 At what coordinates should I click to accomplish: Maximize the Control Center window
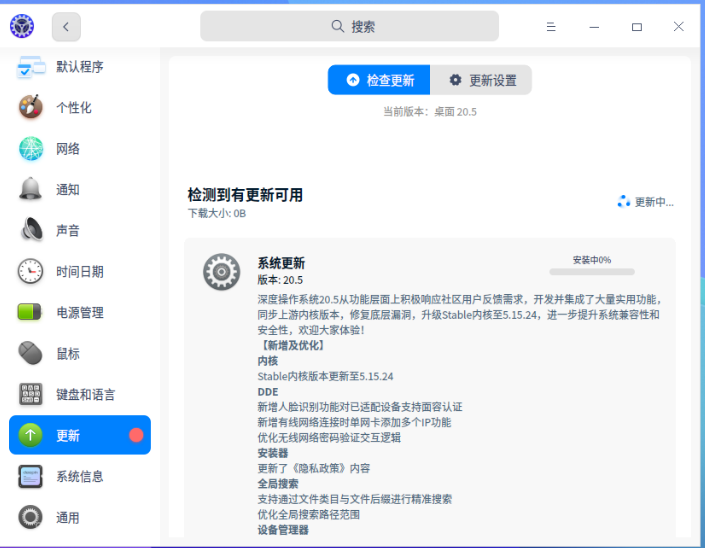coord(637,27)
